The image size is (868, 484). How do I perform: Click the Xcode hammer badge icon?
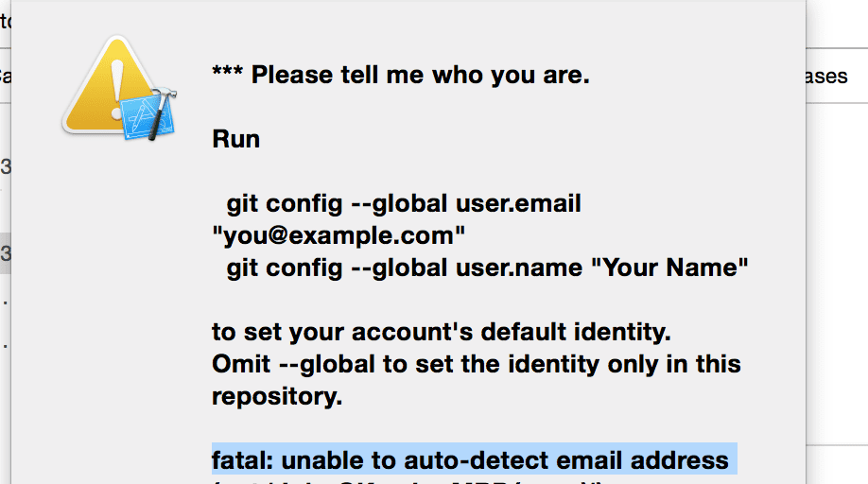pyautogui.click(x=149, y=114)
